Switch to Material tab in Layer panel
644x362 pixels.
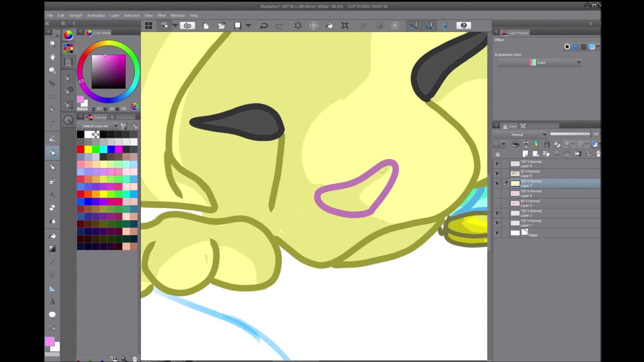(538, 126)
